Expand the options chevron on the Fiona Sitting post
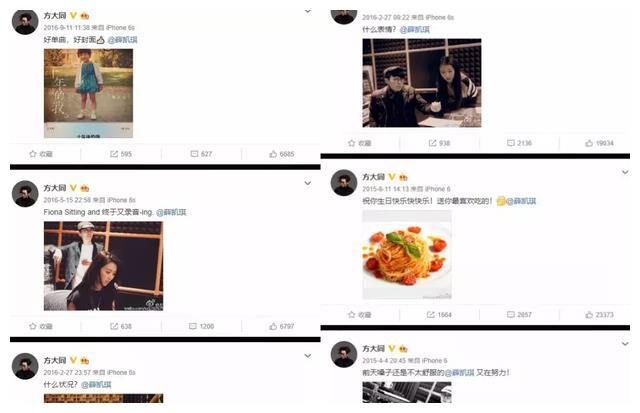640x413 pixels. (308, 183)
